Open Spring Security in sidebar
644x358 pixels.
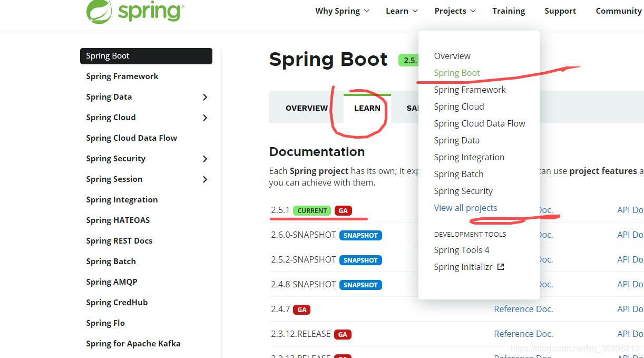(x=116, y=158)
